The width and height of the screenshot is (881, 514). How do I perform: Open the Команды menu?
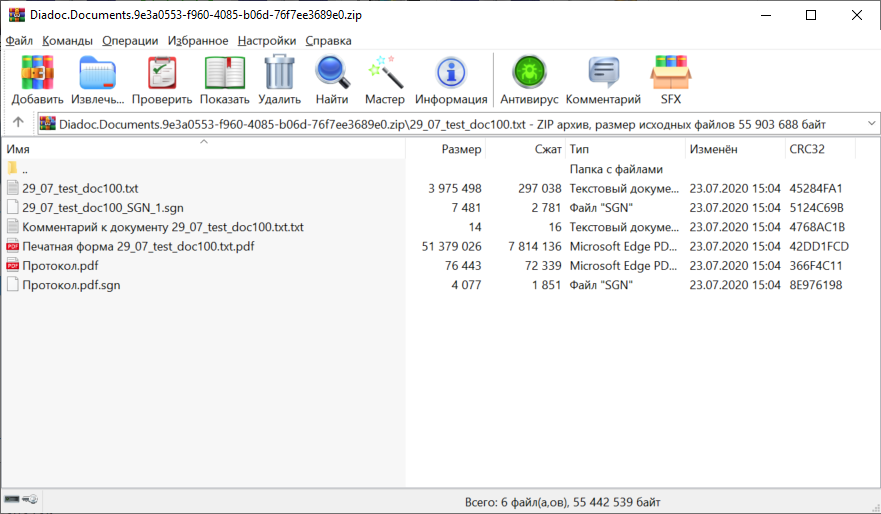(67, 40)
